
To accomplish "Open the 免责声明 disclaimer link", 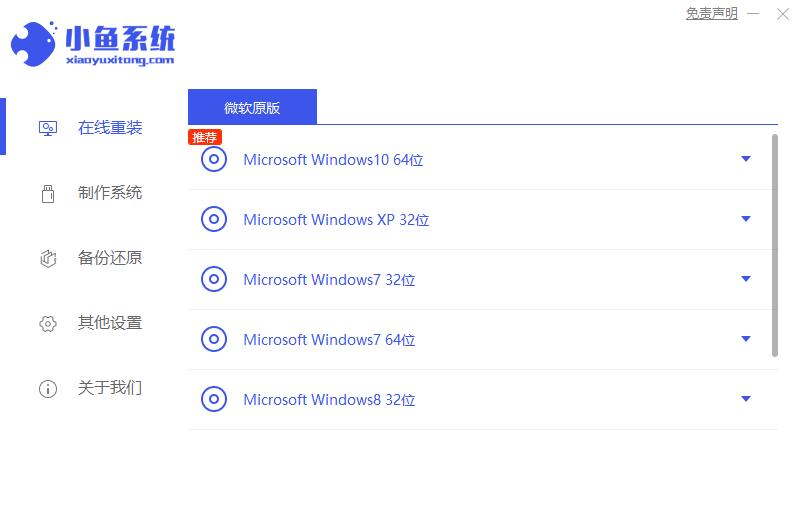I will pyautogui.click(x=712, y=14).
